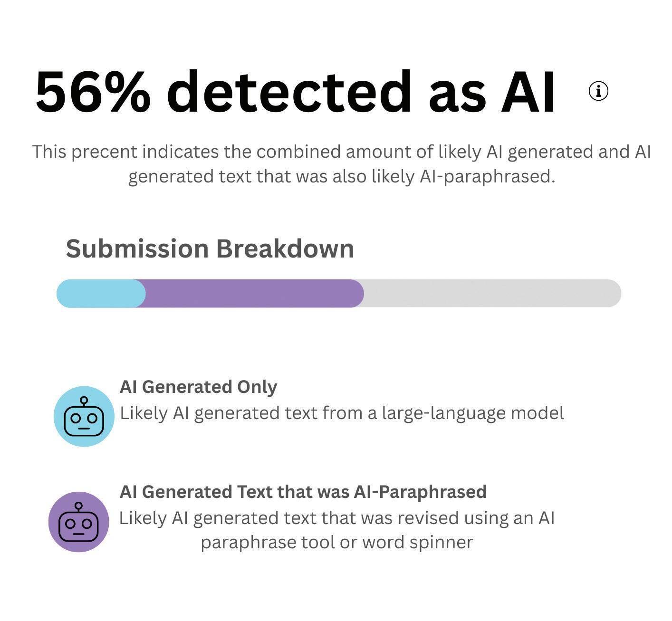Click the blue AI Generated Only robot icon

pos(84,416)
